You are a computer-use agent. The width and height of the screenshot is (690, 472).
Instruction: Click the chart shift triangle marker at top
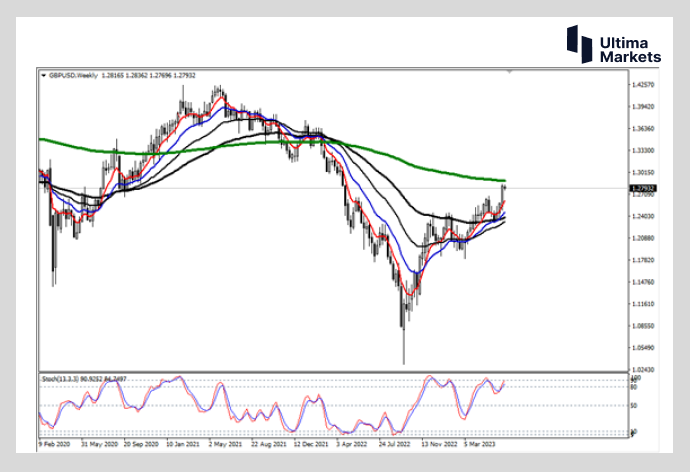pyautogui.click(x=511, y=73)
